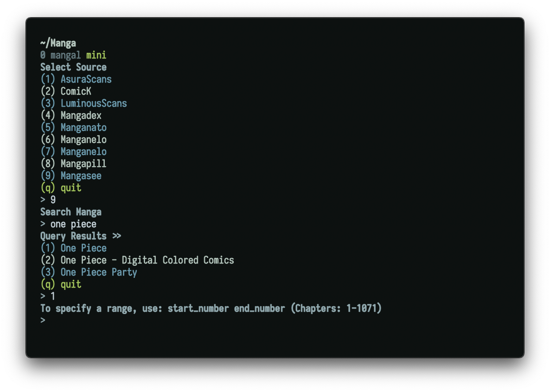
Task: Click the "Select Source" heading
Action: 73,67
